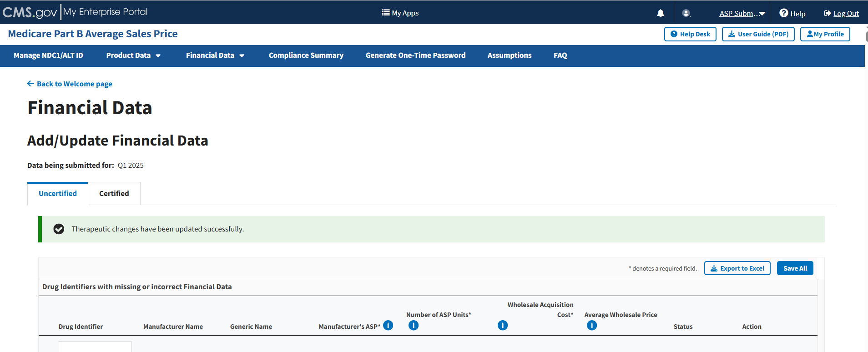Click the Log Out link

click(x=846, y=14)
